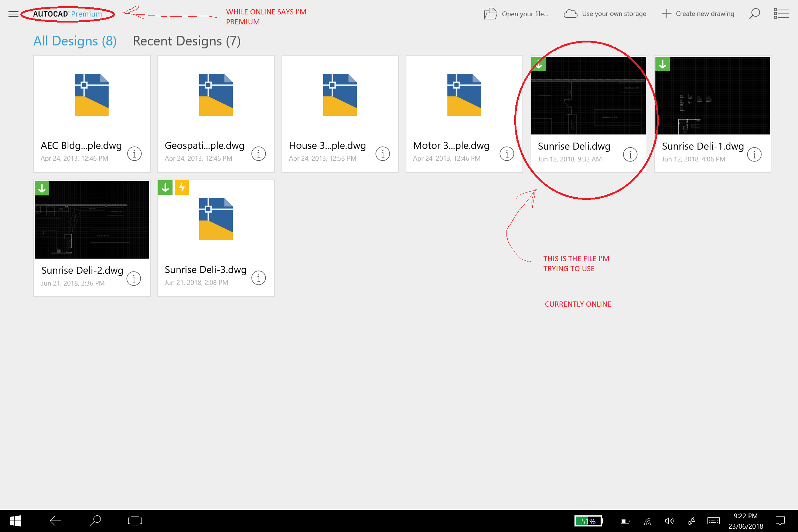This screenshot has width=798, height=532.
Task: Click the search magnifier in top bar
Action: point(754,14)
